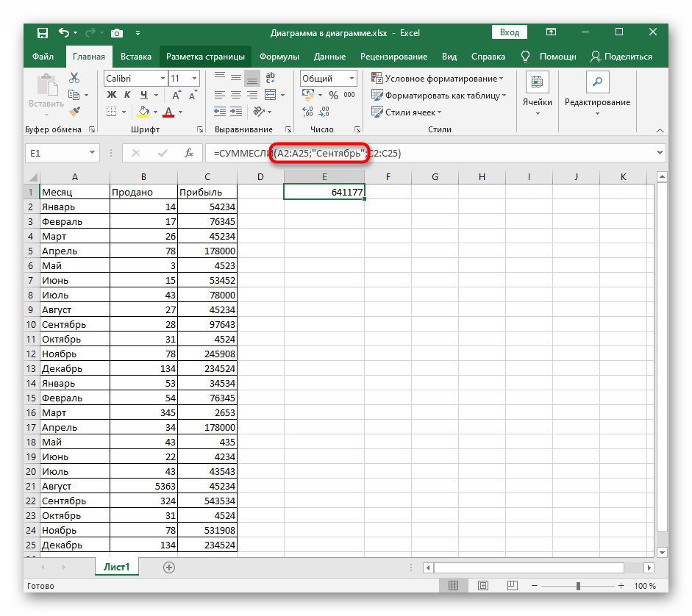Click the Cut scissors icon

tap(74, 79)
